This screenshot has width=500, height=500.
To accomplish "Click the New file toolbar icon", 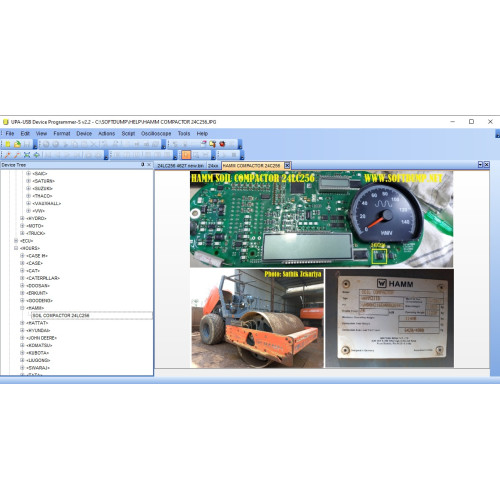I will pyautogui.click(x=8, y=144).
